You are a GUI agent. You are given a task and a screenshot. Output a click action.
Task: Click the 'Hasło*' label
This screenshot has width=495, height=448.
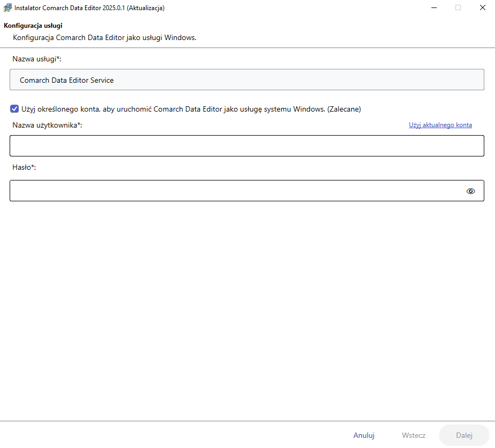point(24,168)
